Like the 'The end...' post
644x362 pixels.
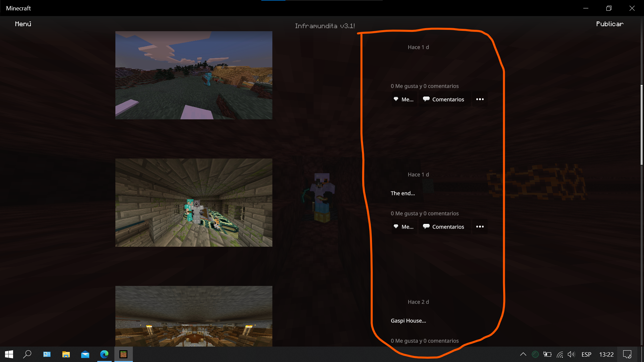pos(404,227)
